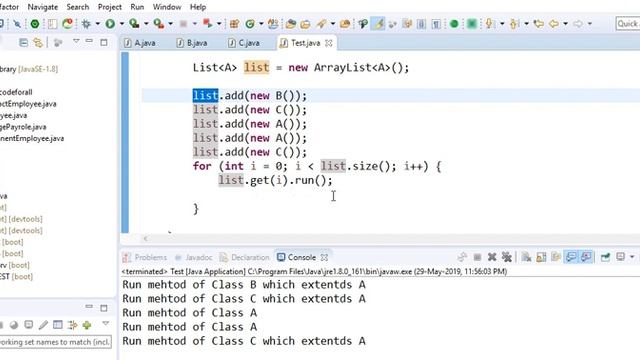Open the Back navigation history dropdown
Image resolution: width=640 pixels, height=360 pixels.
(x=566, y=24)
